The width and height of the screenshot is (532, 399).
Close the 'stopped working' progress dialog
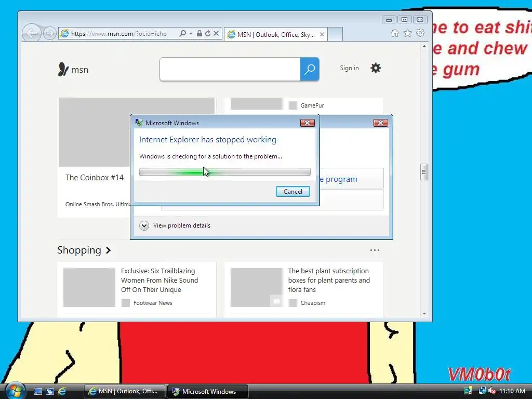[308, 123]
